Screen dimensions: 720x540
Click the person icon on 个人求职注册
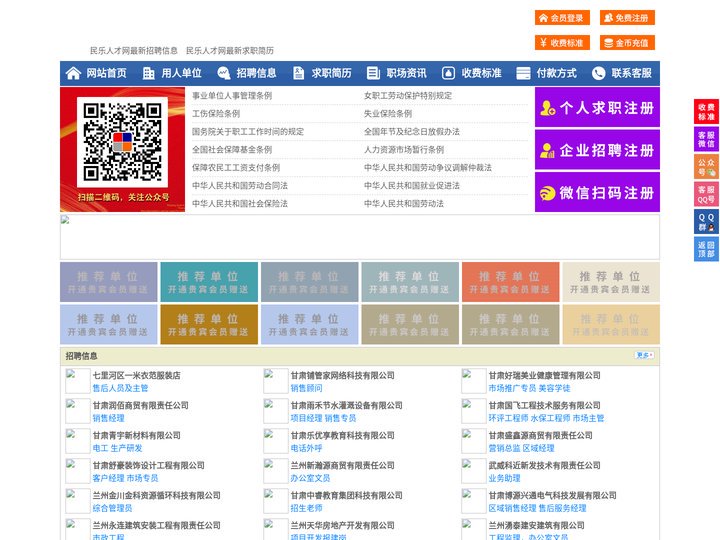pos(547,108)
